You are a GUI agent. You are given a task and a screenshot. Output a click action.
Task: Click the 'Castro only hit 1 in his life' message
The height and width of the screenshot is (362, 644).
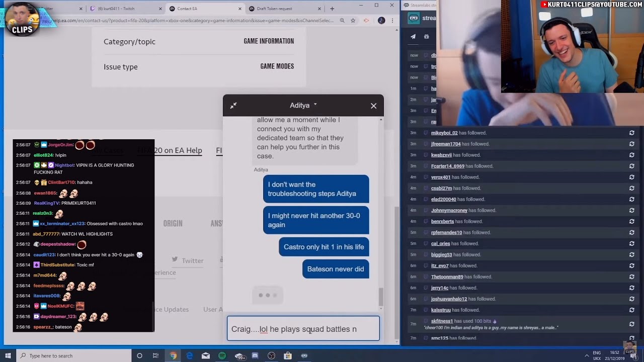[324, 247]
